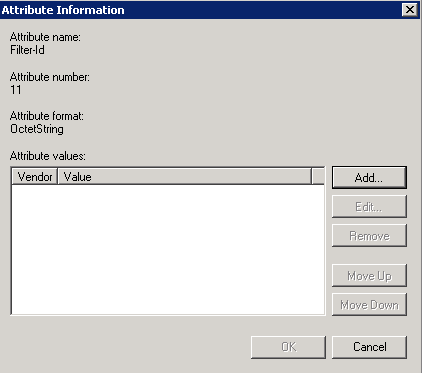Viewport: 422px width, 373px height.
Task: Click the Edit... button
Action: click(369, 207)
